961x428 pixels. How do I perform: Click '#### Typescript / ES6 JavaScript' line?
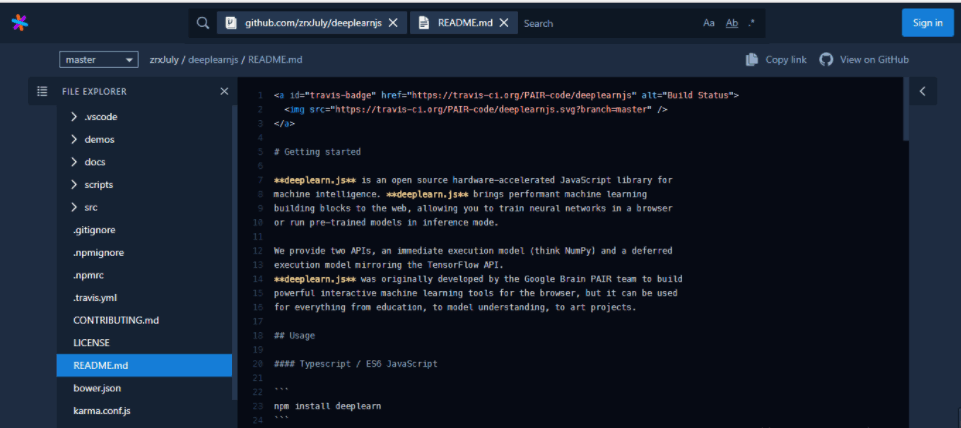(355, 364)
